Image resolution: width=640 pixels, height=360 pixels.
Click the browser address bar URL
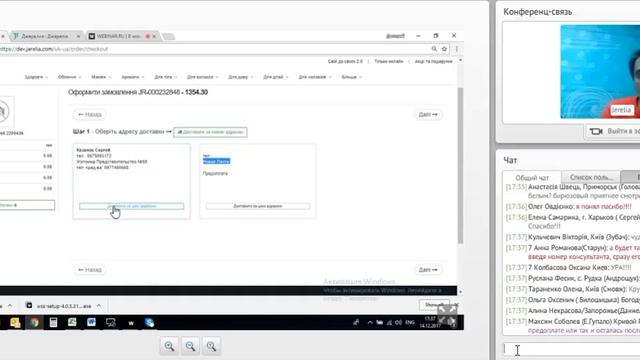54,49
